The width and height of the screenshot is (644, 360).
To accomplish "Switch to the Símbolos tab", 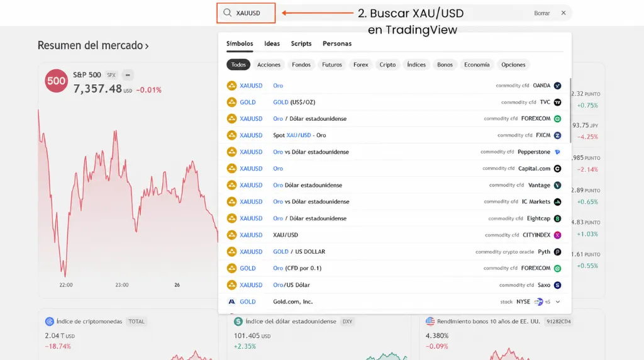I will [240, 43].
